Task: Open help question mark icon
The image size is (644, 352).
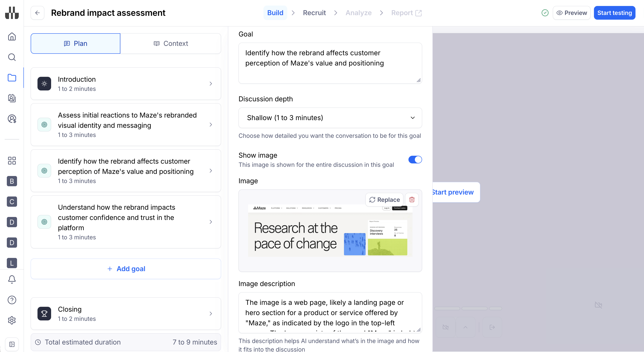Action: [x=12, y=300]
